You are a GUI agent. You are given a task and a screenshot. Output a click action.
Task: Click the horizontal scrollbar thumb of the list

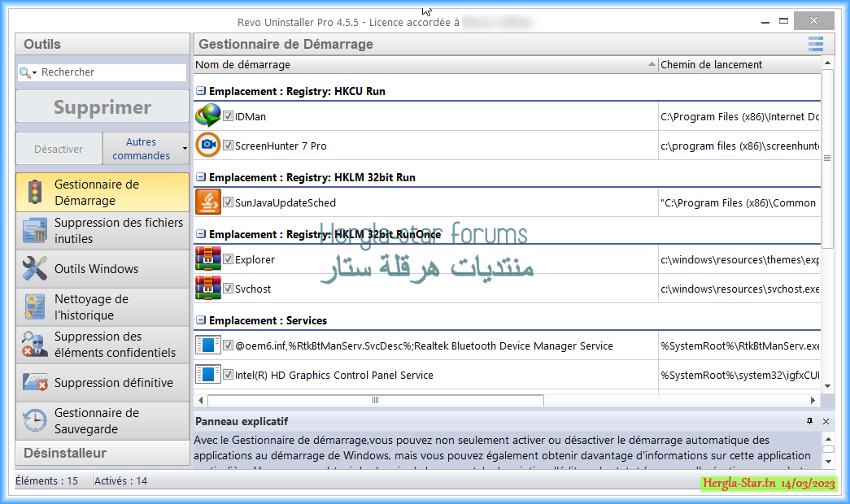(x=375, y=401)
